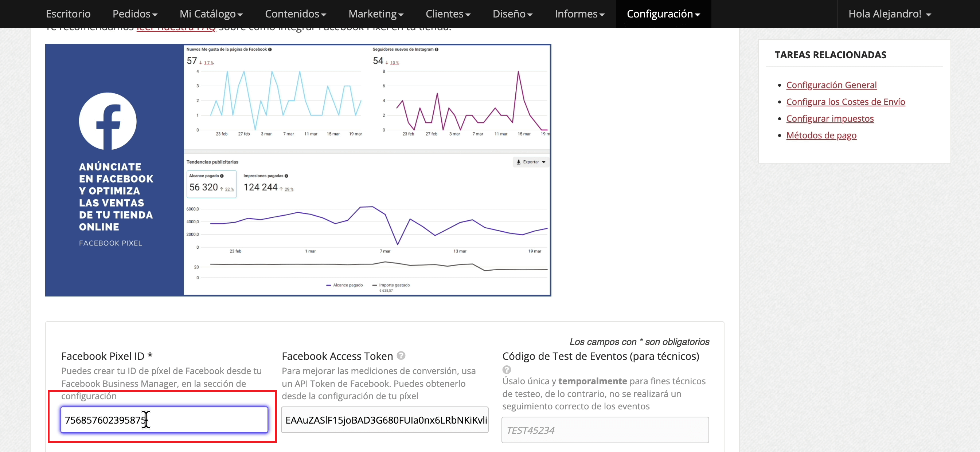Open the Configuración dropdown menu
The image size is (980, 452).
[664, 14]
